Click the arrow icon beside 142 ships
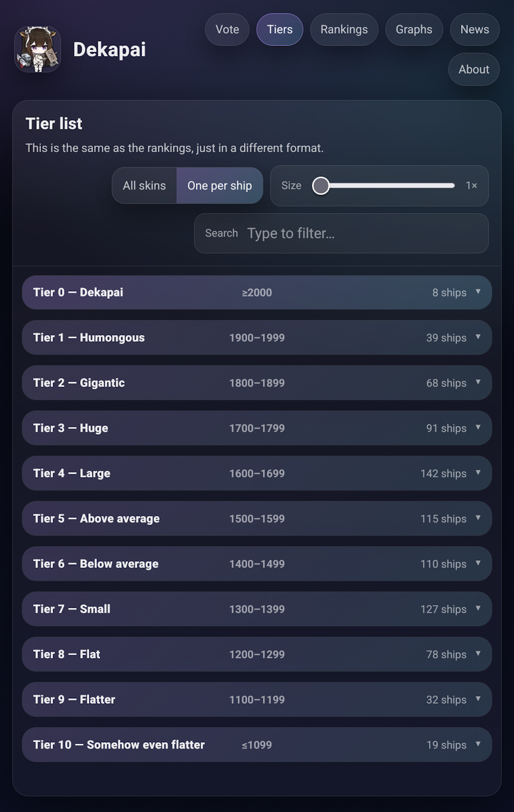Image resolution: width=514 pixels, height=812 pixels. [478, 473]
